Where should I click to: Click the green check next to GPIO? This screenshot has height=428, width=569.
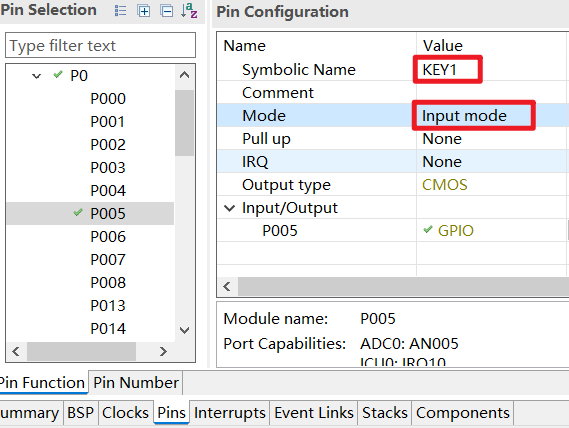click(428, 229)
